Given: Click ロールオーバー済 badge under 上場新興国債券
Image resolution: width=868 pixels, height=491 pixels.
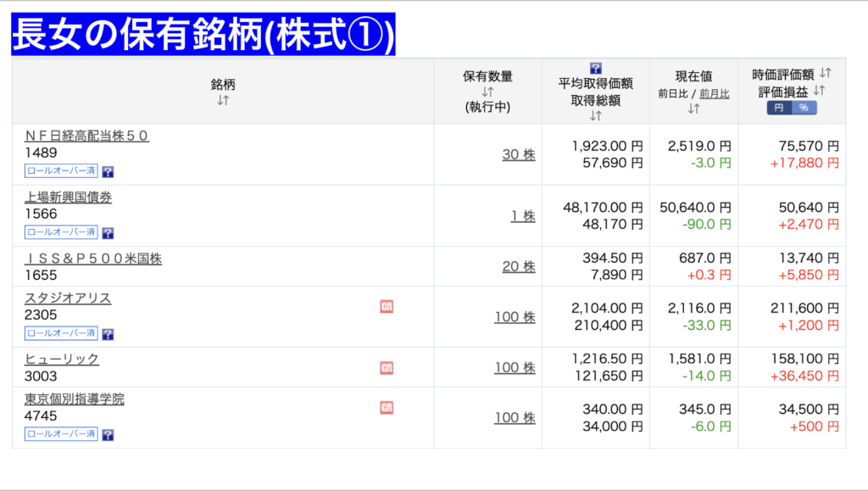Looking at the screenshot, I should [61, 232].
